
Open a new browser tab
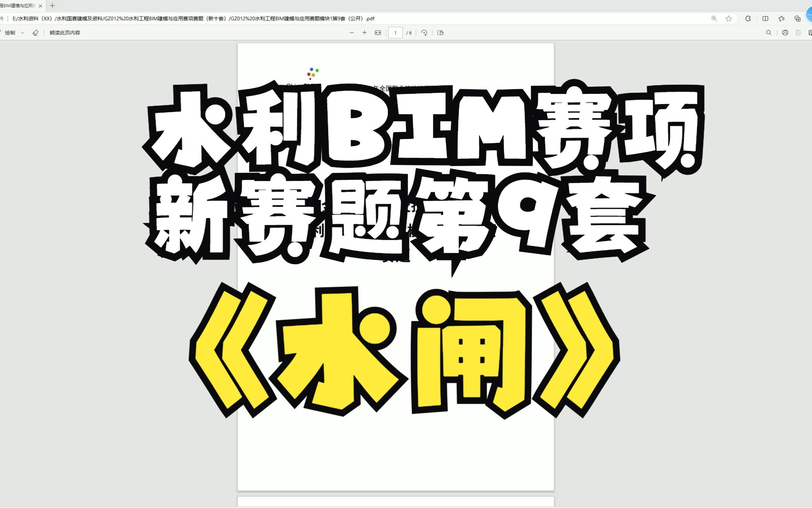coord(52,6)
